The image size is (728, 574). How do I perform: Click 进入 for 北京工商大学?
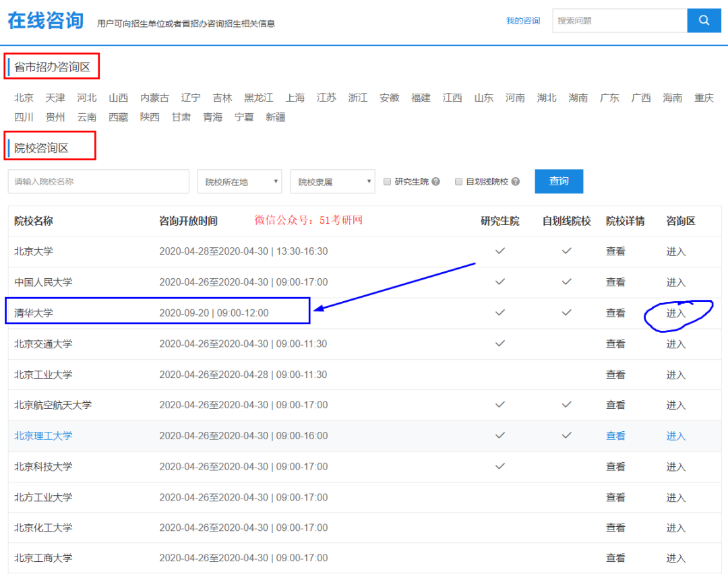point(675,558)
